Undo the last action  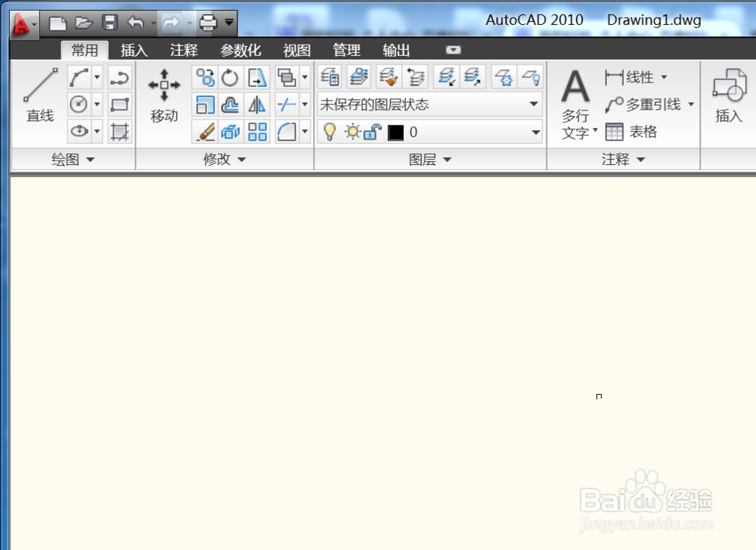pyautogui.click(x=136, y=22)
